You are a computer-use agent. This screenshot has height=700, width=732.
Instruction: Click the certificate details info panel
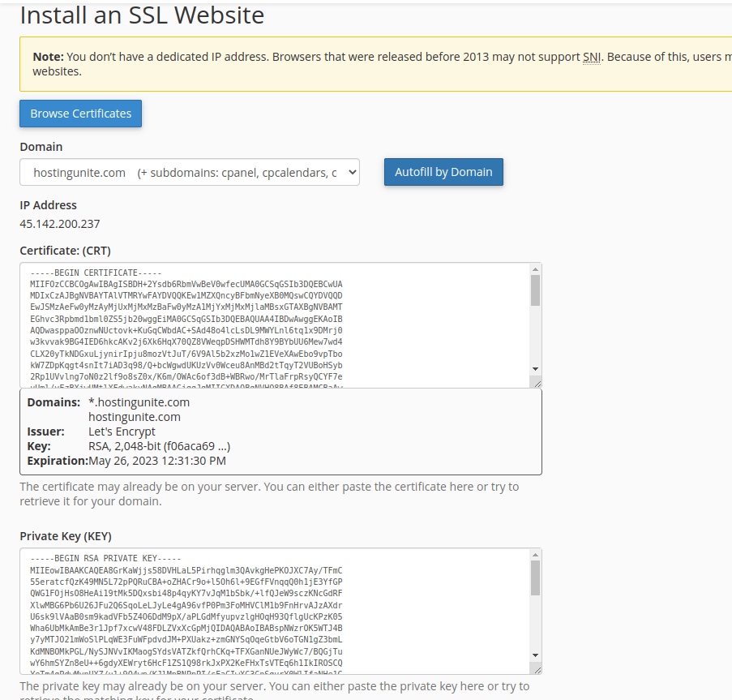point(280,430)
